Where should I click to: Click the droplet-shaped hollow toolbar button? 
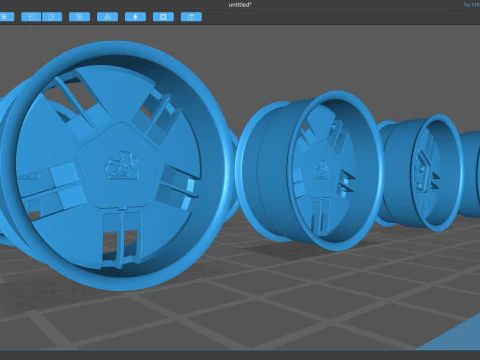pyautogui.click(x=135, y=17)
